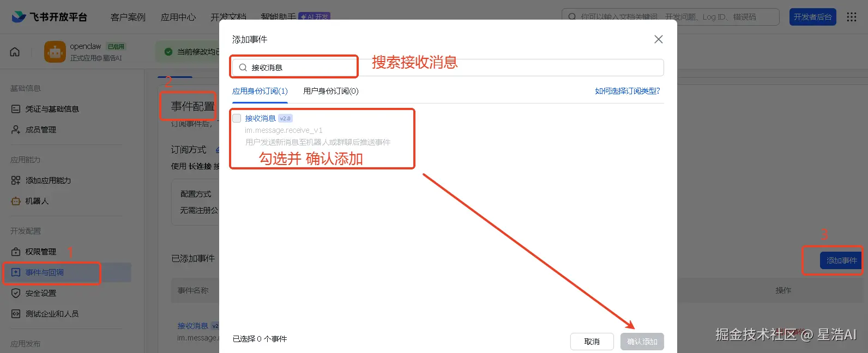
Task: Click the 测试企业和人员 code icon
Action: tap(16, 314)
